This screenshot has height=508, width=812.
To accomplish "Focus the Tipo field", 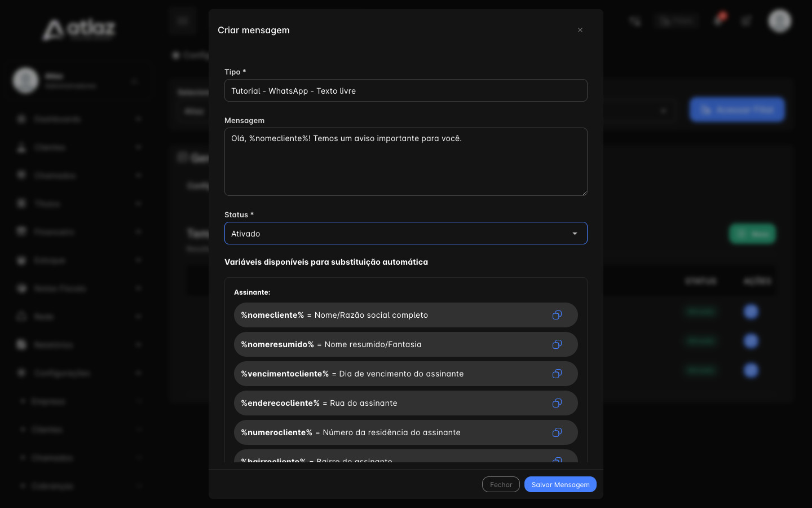I will [x=406, y=90].
